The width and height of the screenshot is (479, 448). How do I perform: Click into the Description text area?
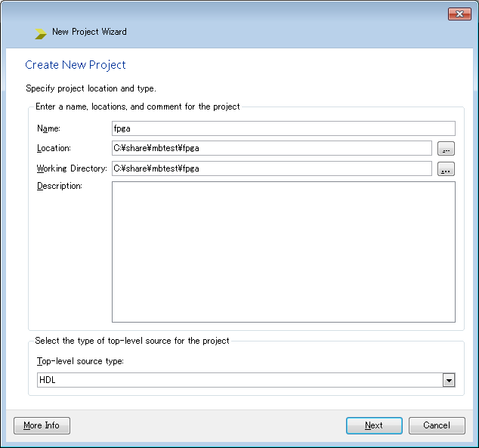point(283,252)
